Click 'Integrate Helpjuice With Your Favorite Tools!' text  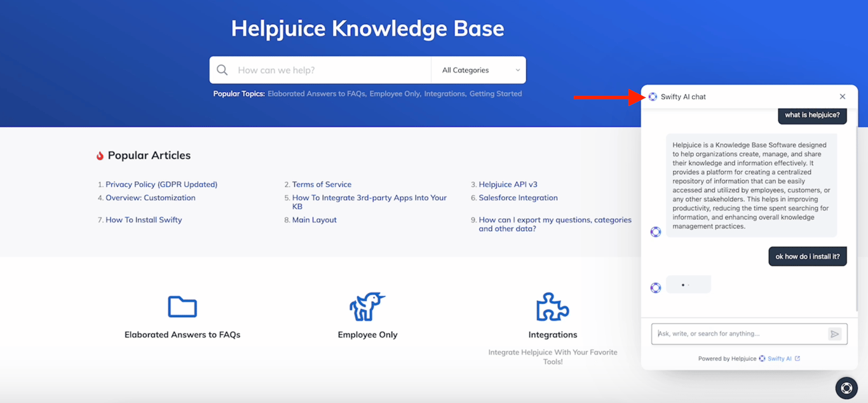[x=553, y=357]
